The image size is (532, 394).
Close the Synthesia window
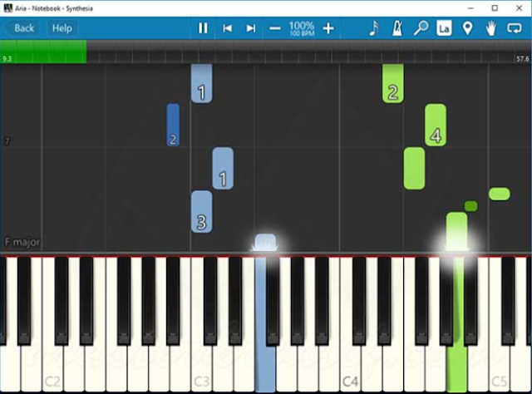click(519, 8)
